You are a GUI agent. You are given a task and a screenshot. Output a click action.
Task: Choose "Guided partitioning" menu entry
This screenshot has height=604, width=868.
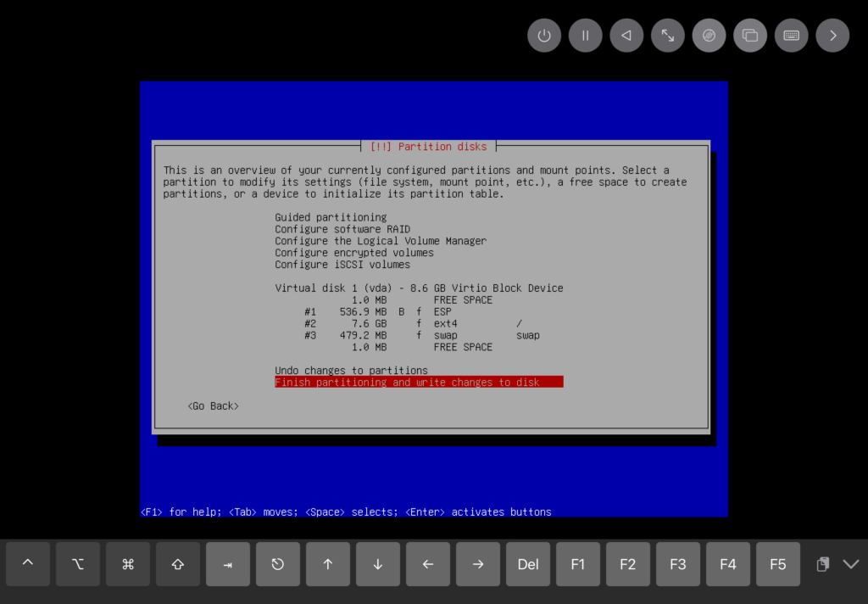point(331,217)
